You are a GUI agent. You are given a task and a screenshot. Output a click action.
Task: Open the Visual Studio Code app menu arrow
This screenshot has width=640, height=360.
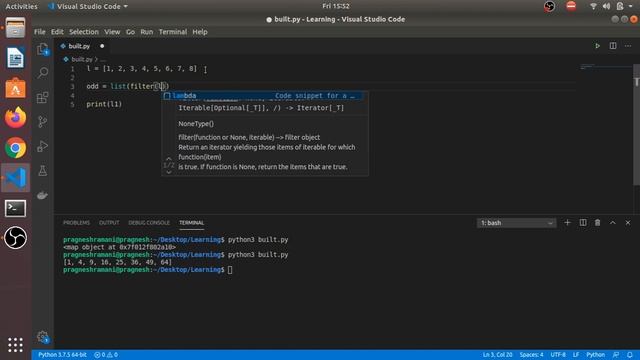[125, 6]
